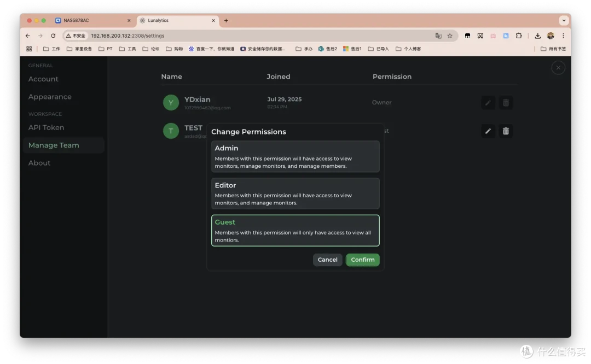This screenshot has height=364, width=591.
Task: Edit permissions for TEST user
Action: tap(488, 131)
